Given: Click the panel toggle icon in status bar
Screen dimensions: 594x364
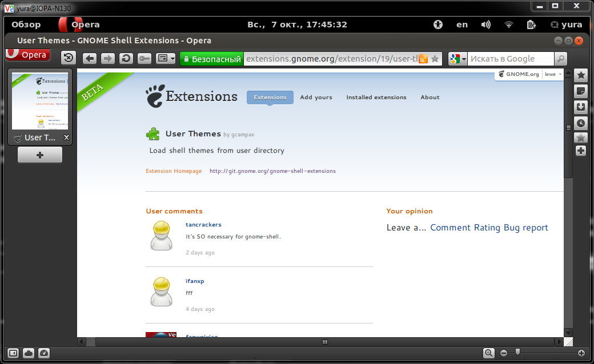Looking at the screenshot, I should (x=13, y=353).
